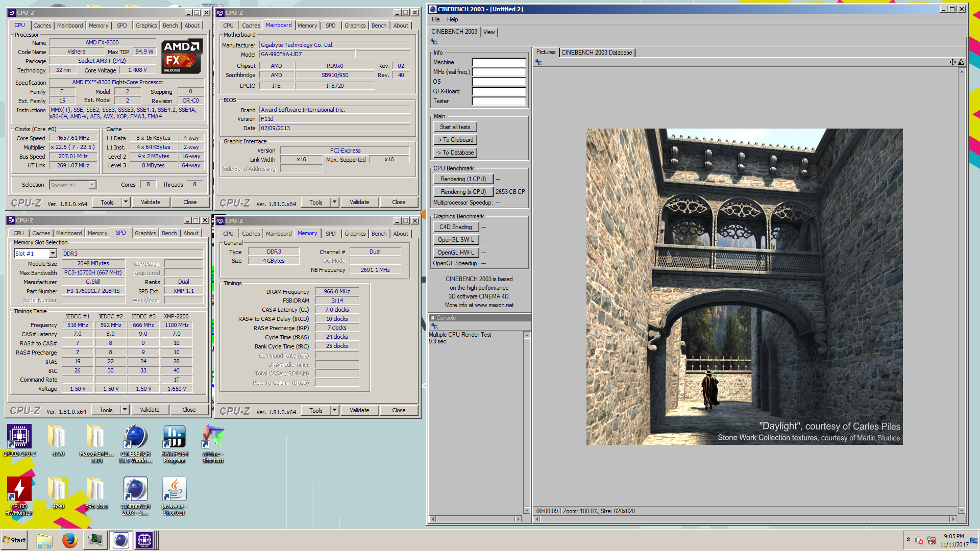Click To Database button
The width and height of the screenshot is (980, 551).
tap(455, 153)
